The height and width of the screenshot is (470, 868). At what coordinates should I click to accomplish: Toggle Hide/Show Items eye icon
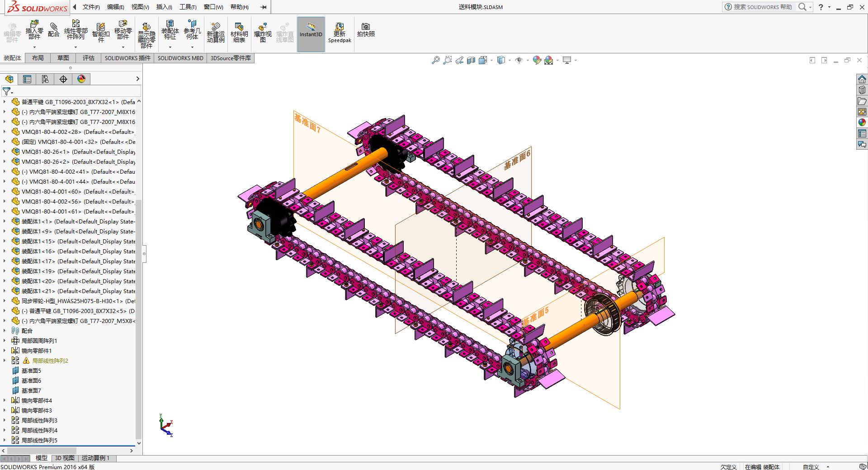tap(519, 60)
